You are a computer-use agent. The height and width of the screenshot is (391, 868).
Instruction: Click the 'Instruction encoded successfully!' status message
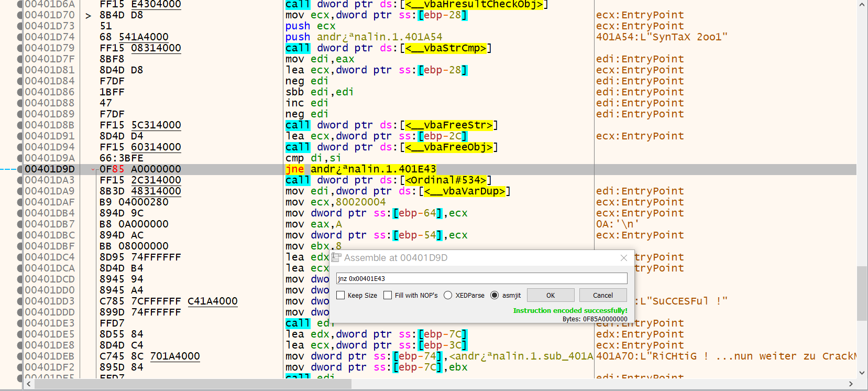(570, 310)
